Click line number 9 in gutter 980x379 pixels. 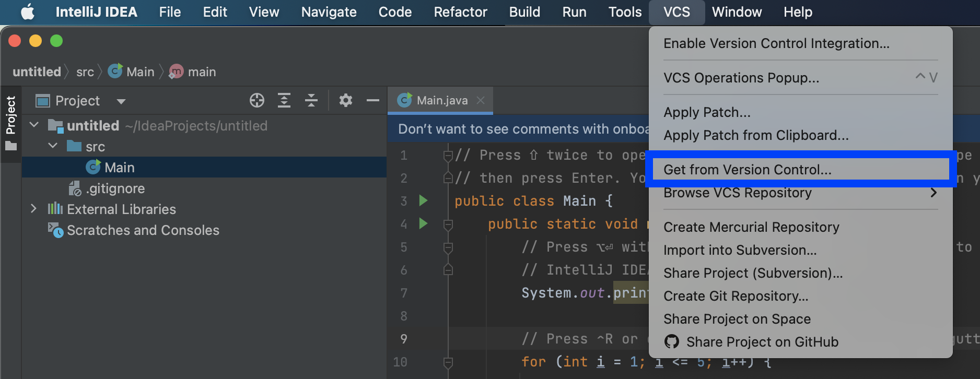(403, 339)
